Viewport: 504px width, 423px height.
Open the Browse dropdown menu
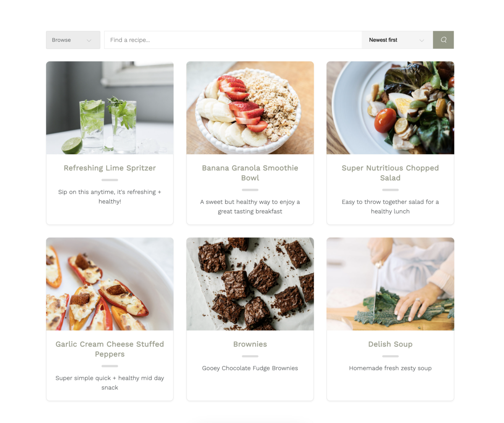73,40
